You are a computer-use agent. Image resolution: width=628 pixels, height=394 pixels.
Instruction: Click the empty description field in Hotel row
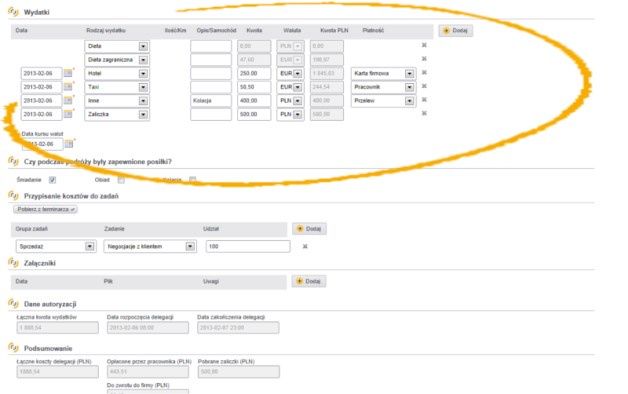coord(211,73)
